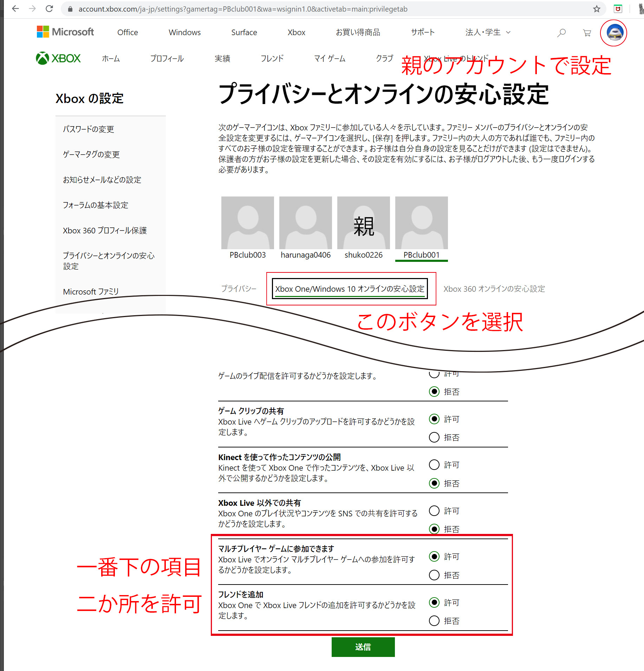644x671 pixels.
Task: Open パスワードの変更 in sidebar
Action: (x=89, y=129)
